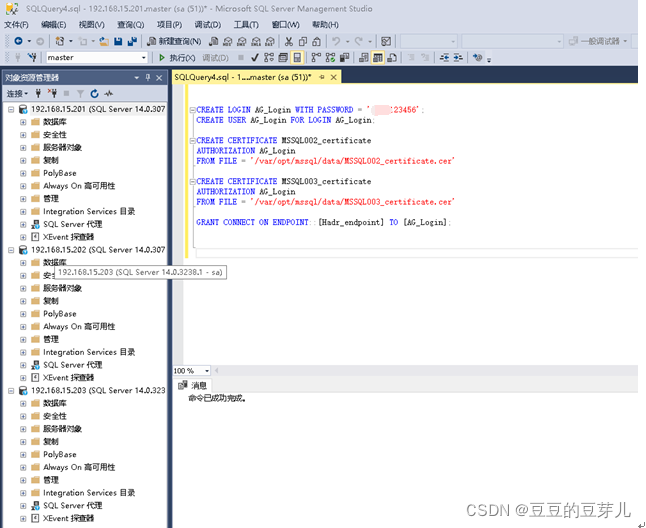Cut selection with the scissors icon
646x528 pixels.
pos(289,41)
